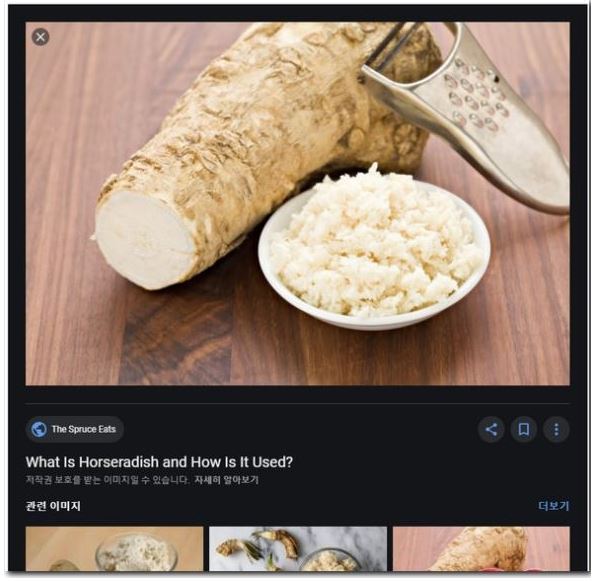
Task: Click the cut white end of the horseradish root
Action: click(143, 239)
